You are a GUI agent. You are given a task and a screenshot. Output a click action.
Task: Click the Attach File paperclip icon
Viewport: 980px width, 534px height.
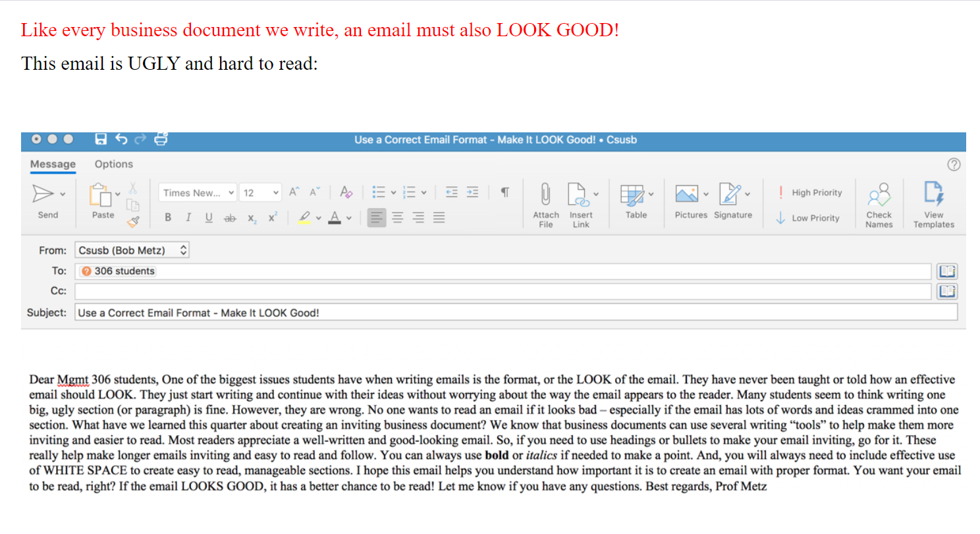point(545,195)
